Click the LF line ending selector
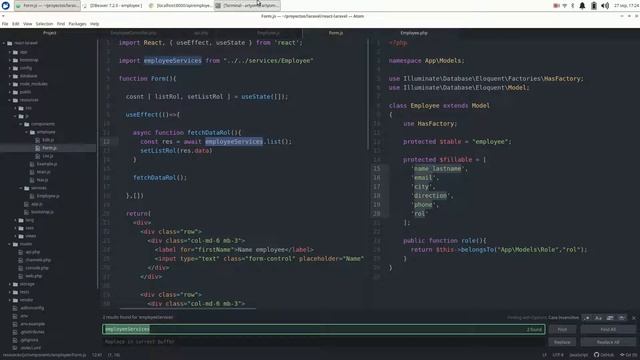This screenshot has width=640, height=360. click(544, 355)
